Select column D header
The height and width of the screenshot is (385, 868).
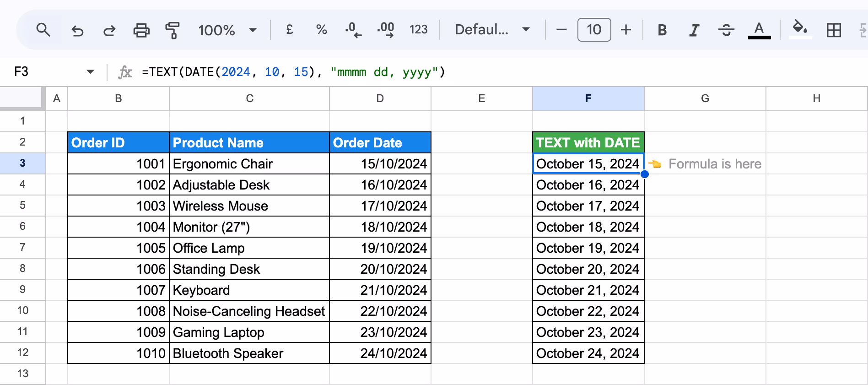tap(380, 98)
